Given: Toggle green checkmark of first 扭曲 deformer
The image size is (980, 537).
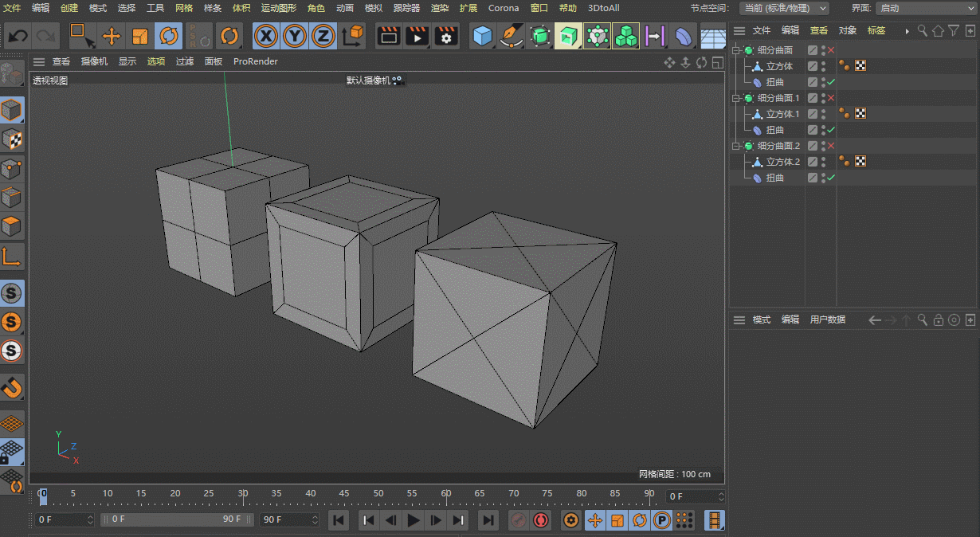Looking at the screenshot, I should 831,82.
